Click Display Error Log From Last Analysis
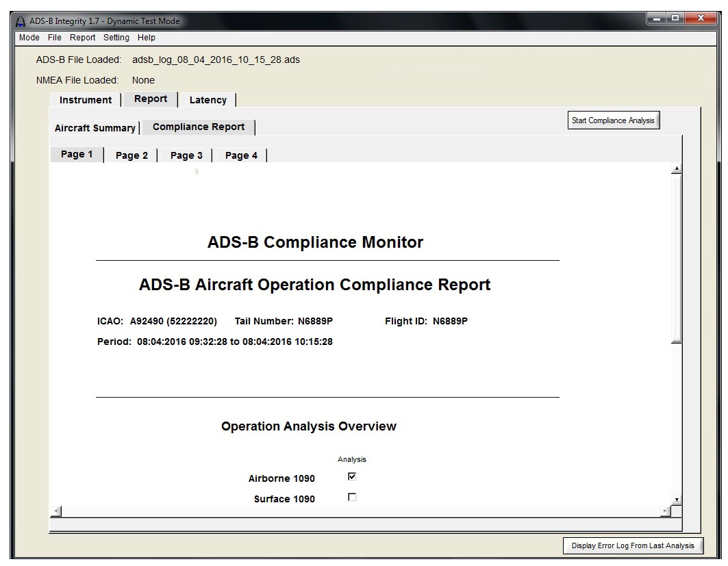 pyautogui.click(x=633, y=545)
